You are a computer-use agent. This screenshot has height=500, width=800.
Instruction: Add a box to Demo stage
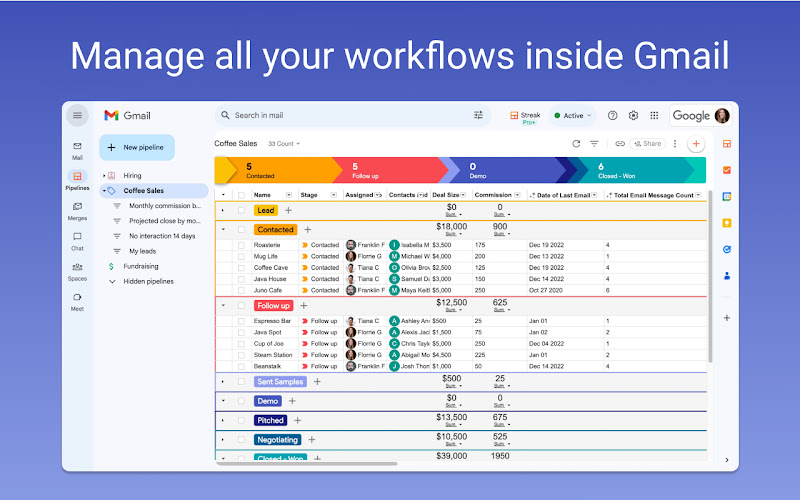pos(292,401)
